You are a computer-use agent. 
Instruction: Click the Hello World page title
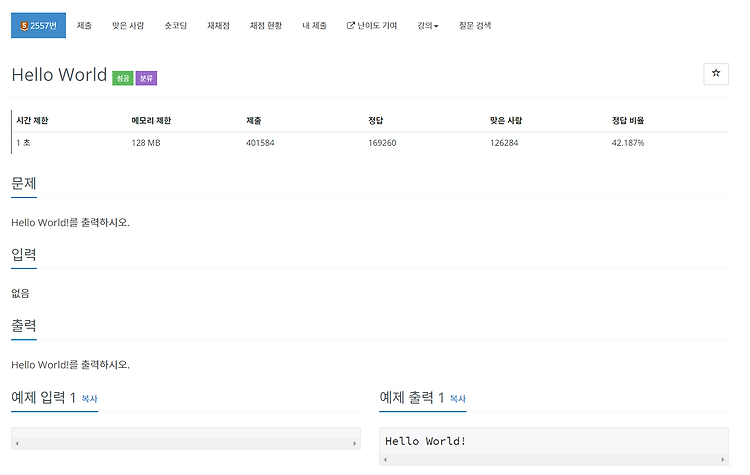59,75
